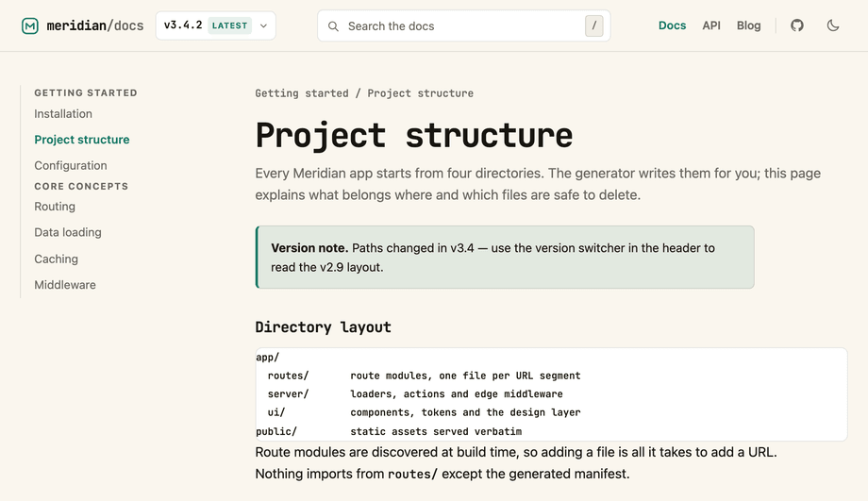The height and width of the screenshot is (501, 868).
Task: Click the Version note callout text
Action: pos(492,258)
